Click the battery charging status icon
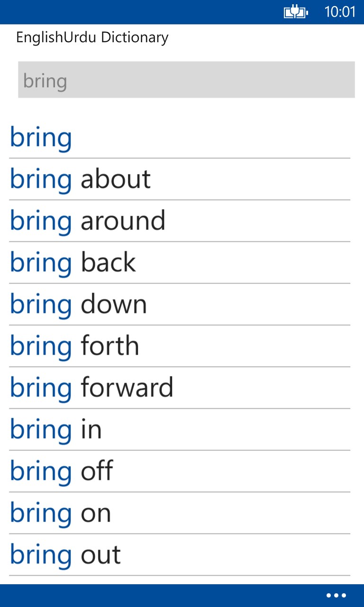Viewport: 364px width, 607px height. pyautogui.click(x=296, y=12)
